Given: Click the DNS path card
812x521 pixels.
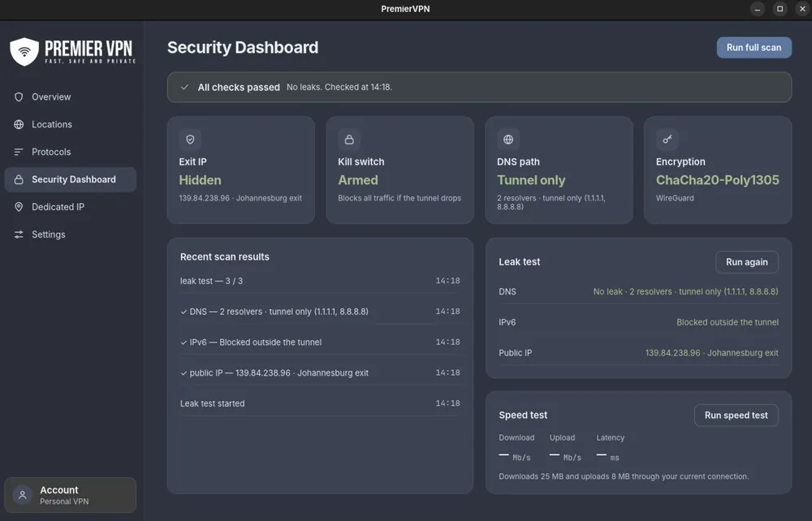Looking at the screenshot, I should point(559,170).
